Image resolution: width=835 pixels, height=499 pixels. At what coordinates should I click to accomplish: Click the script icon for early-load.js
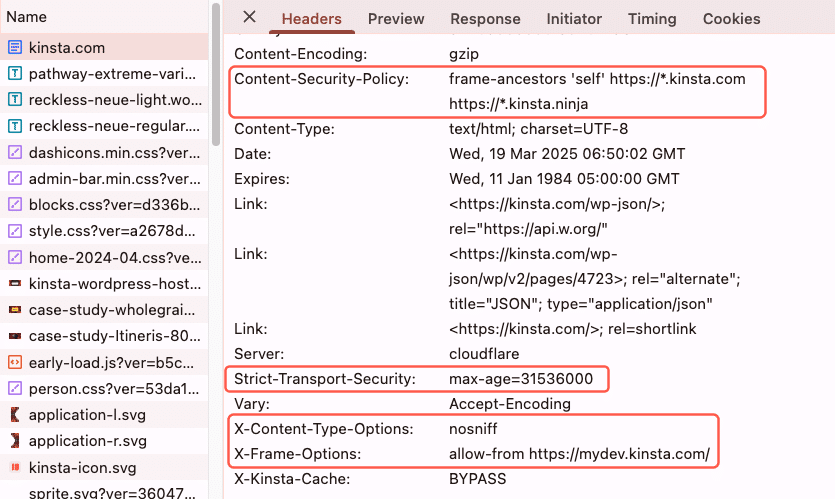tap(15, 363)
